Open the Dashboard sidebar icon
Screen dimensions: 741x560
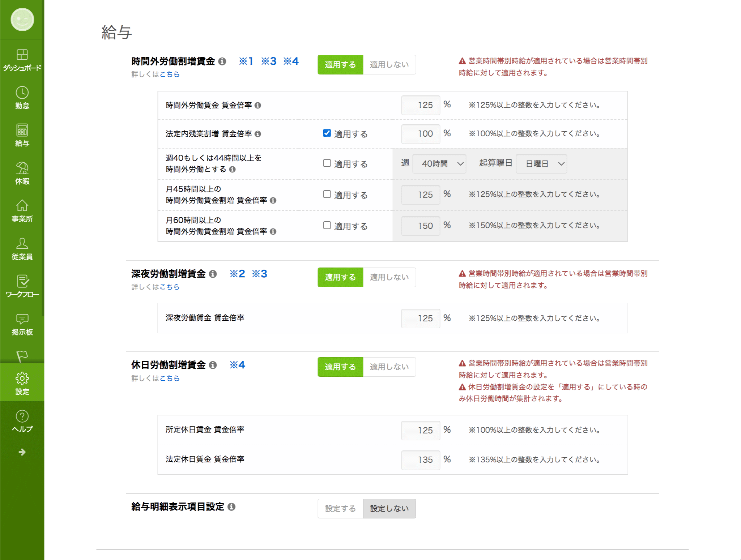22,55
